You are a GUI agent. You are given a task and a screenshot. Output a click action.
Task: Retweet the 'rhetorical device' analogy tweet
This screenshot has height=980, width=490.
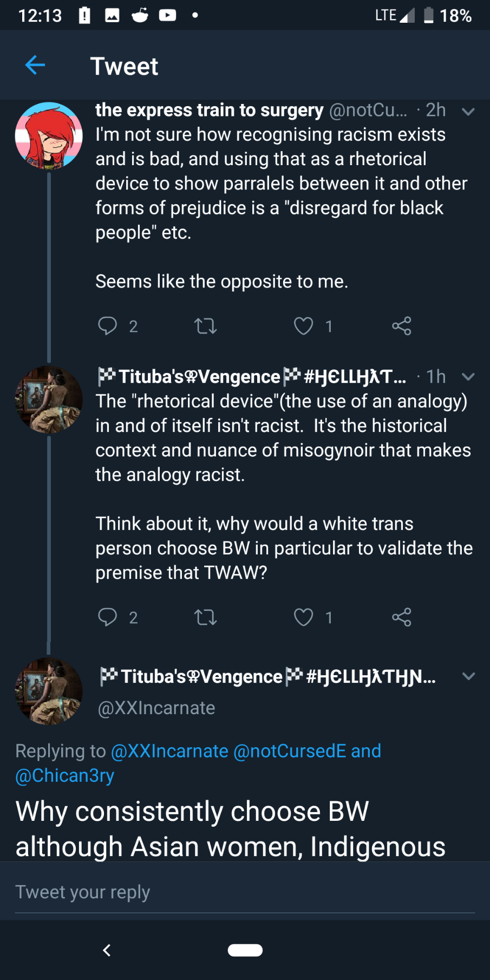[205, 617]
